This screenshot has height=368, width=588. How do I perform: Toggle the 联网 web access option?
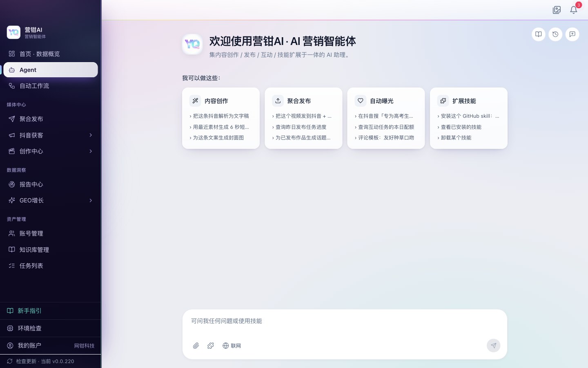pyautogui.click(x=232, y=346)
